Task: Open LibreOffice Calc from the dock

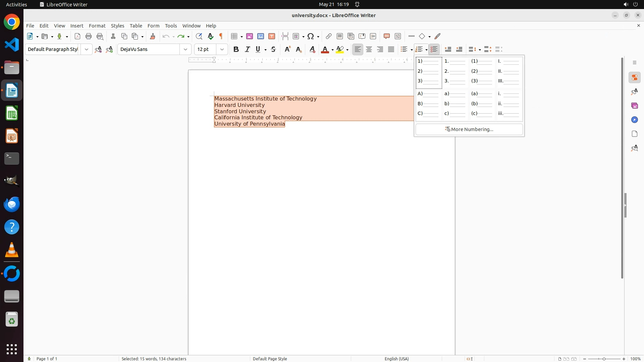Action: pos(12,113)
